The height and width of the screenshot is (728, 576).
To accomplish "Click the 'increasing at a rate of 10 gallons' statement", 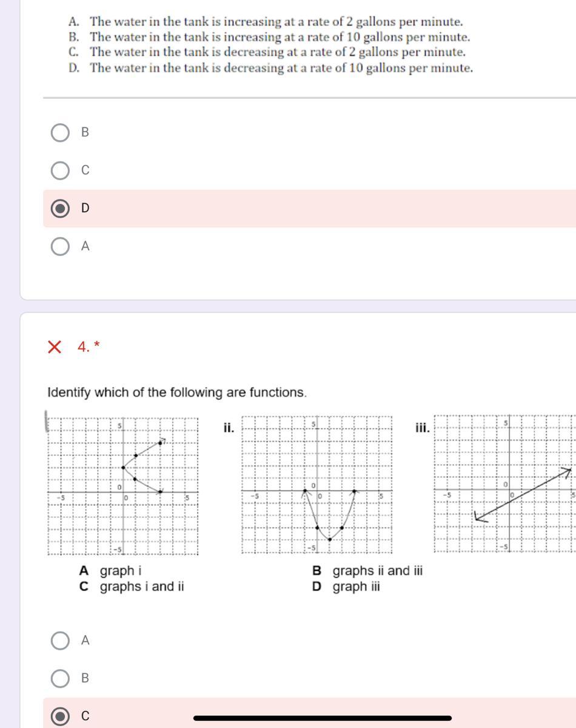I will point(280,37).
